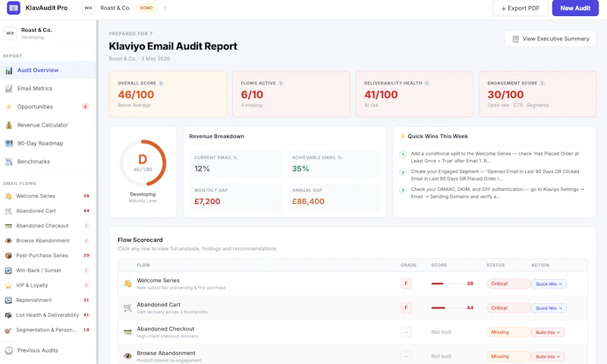Start a New Audit

[575, 8]
